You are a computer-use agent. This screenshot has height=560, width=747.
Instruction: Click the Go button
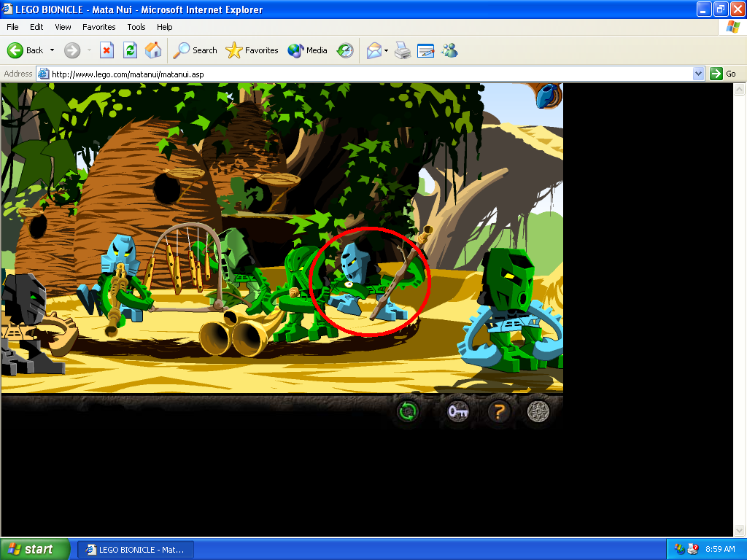tap(723, 74)
